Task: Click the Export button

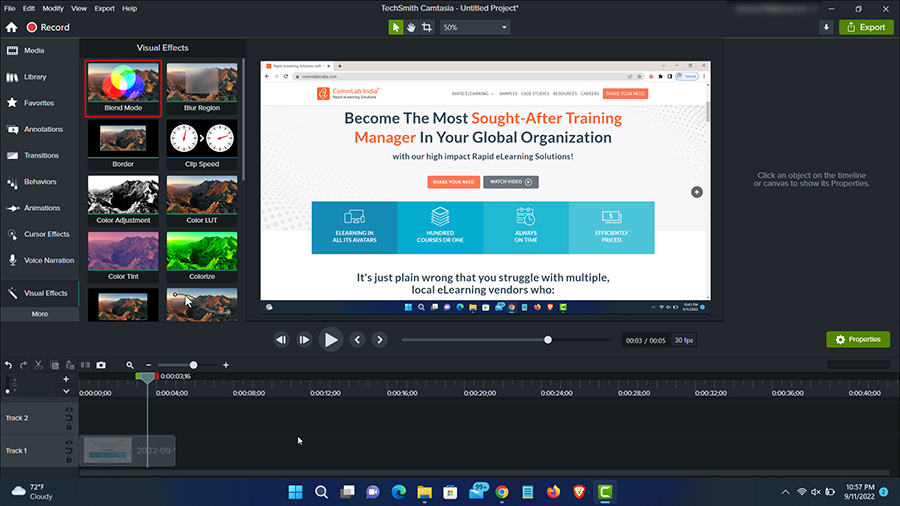Action: click(x=866, y=27)
